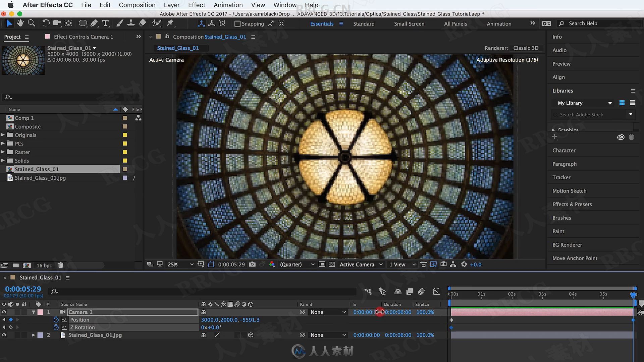Expand the Camera 1 layer properties
This screenshot has width=644, height=362.
pyautogui.click(x=33, y=312)
